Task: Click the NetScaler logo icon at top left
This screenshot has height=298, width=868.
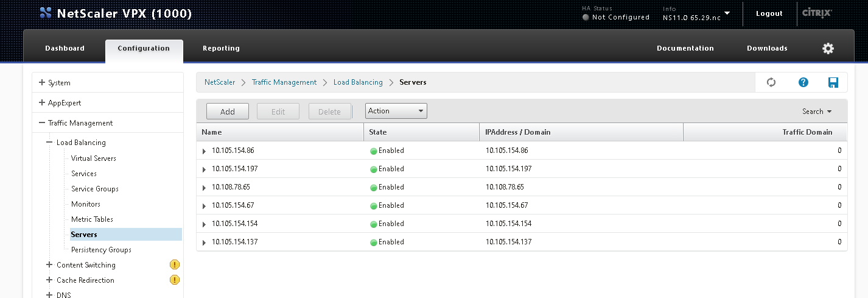Action: tap(45, 13)
